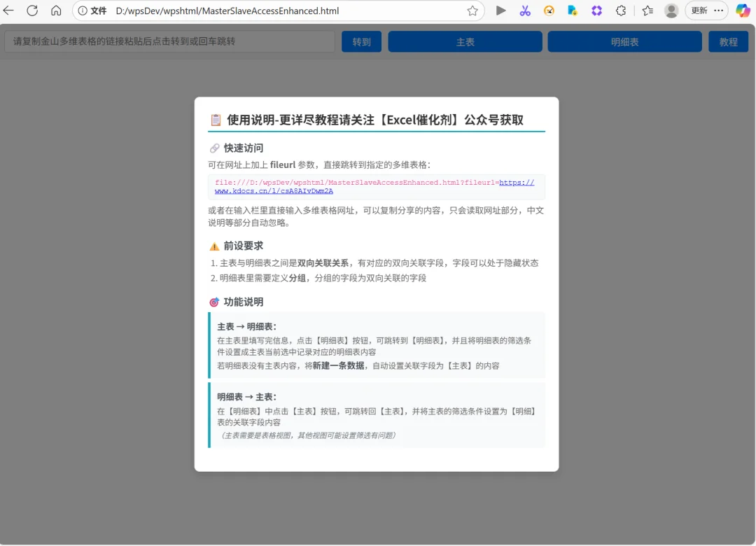This screenshot has width=756, height=546.
Task: Go back with the browser back arrow
Action: point(8,10)
